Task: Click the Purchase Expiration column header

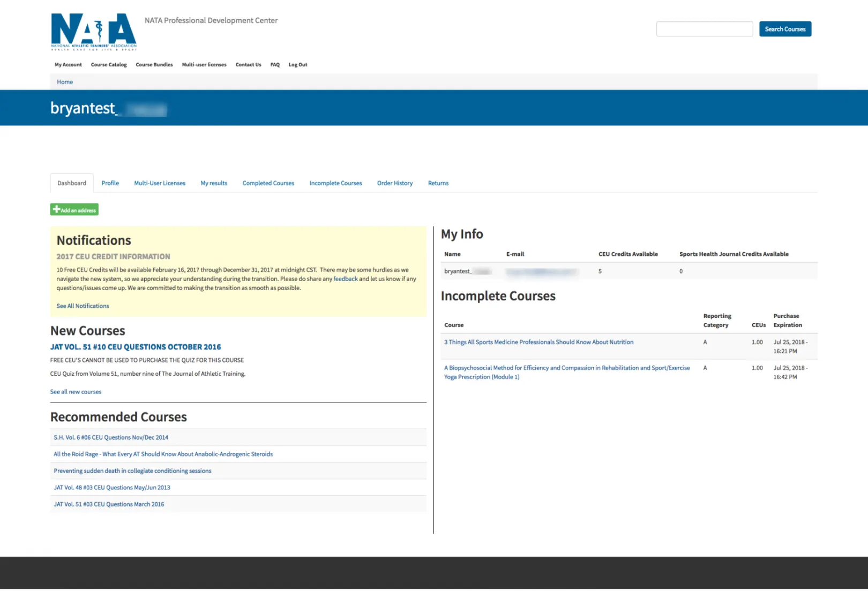Action: tap(788, 320)
